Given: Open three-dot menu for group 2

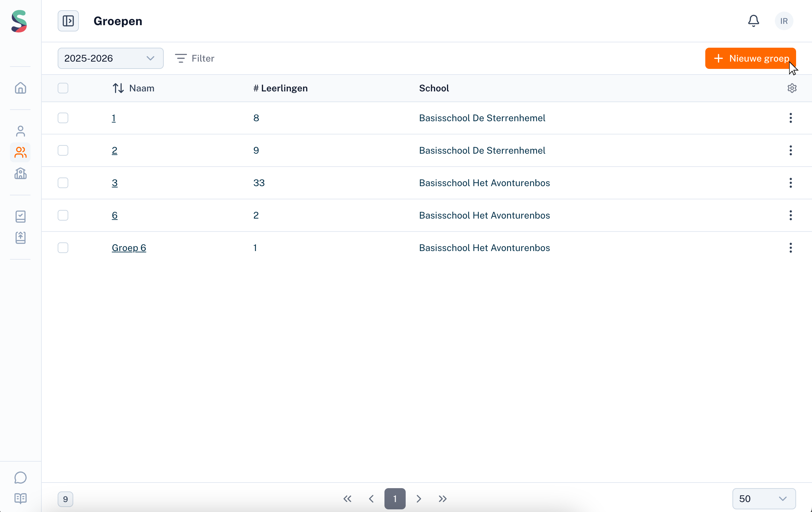Looking at the screenshot, I should tap(790, 150).
